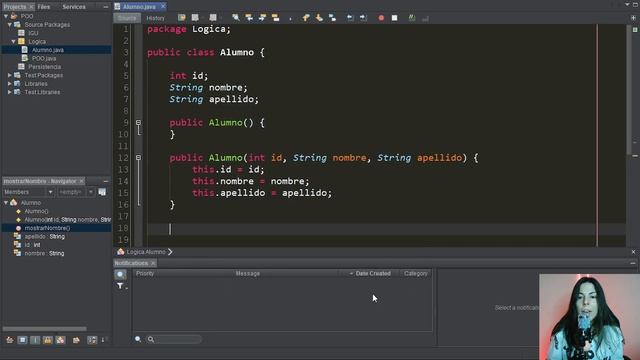This screenshot has height=360, width=640.
Task: Click the editor Back navigation icon
Action: pos(195,18)
